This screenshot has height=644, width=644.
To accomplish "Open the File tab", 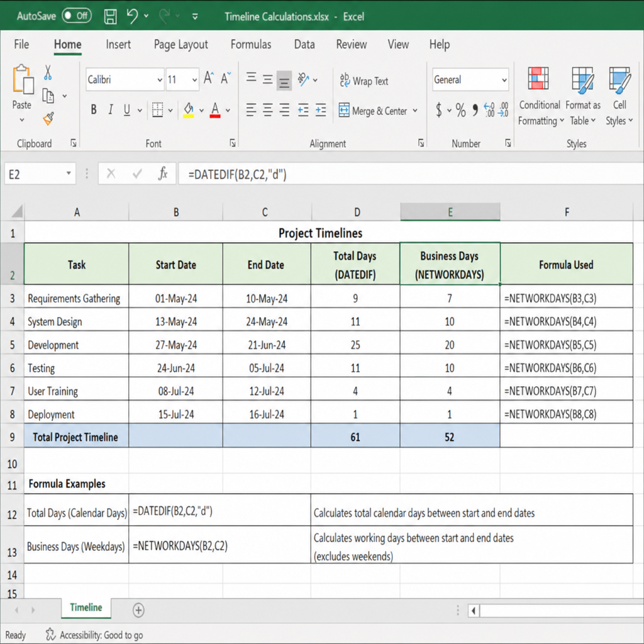I will click(21, 45).
